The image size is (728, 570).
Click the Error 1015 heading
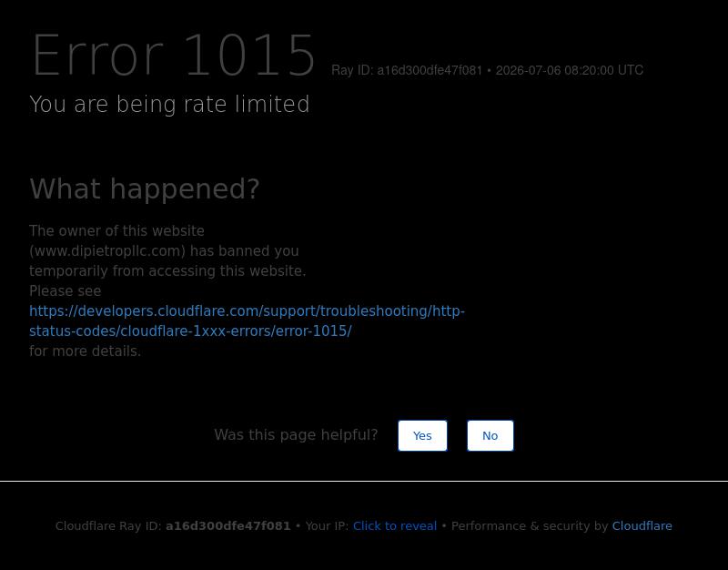click(x=174, y=56)
